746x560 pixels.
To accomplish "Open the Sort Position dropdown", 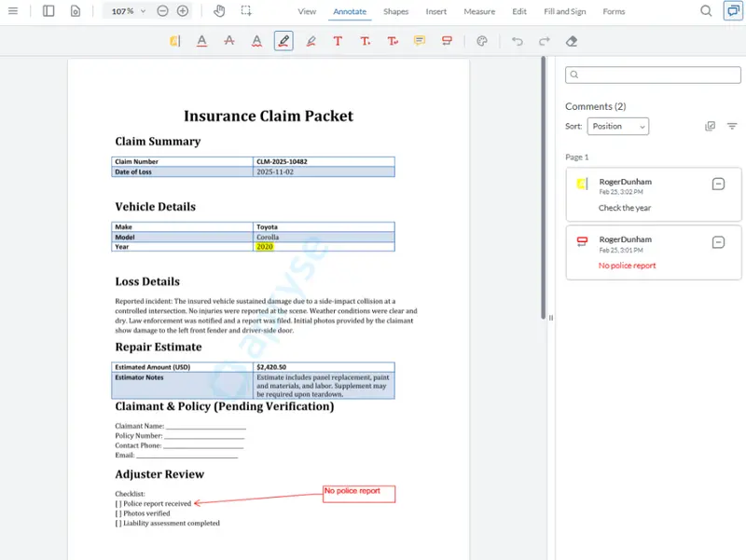I will coord(618,127).
